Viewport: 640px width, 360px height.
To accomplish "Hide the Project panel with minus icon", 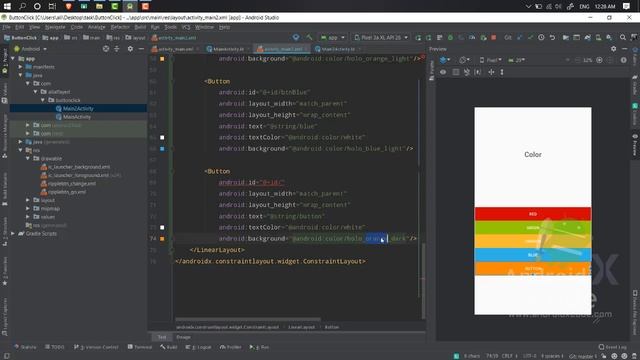I will [141, 49].
